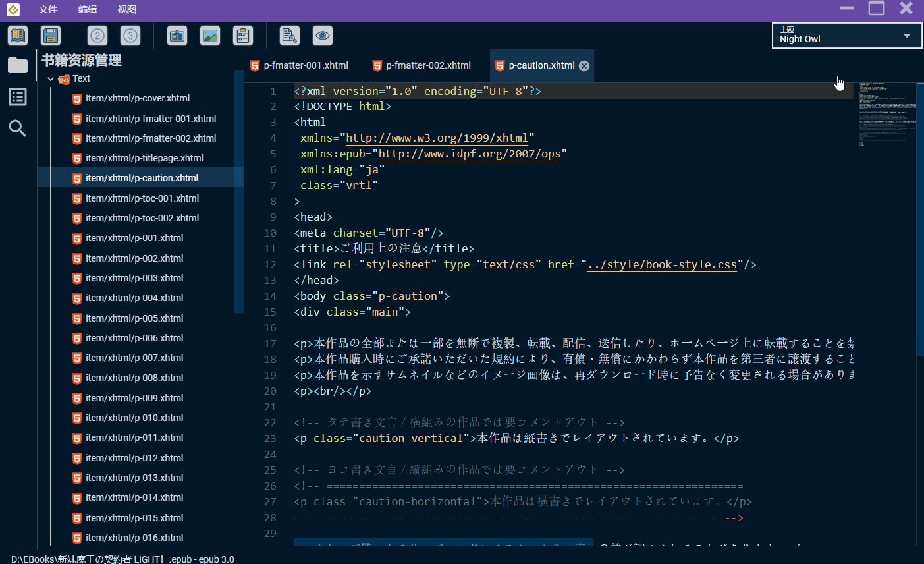
Task: Click the circled number 3 toolbar button
Action: click(130, 36)
